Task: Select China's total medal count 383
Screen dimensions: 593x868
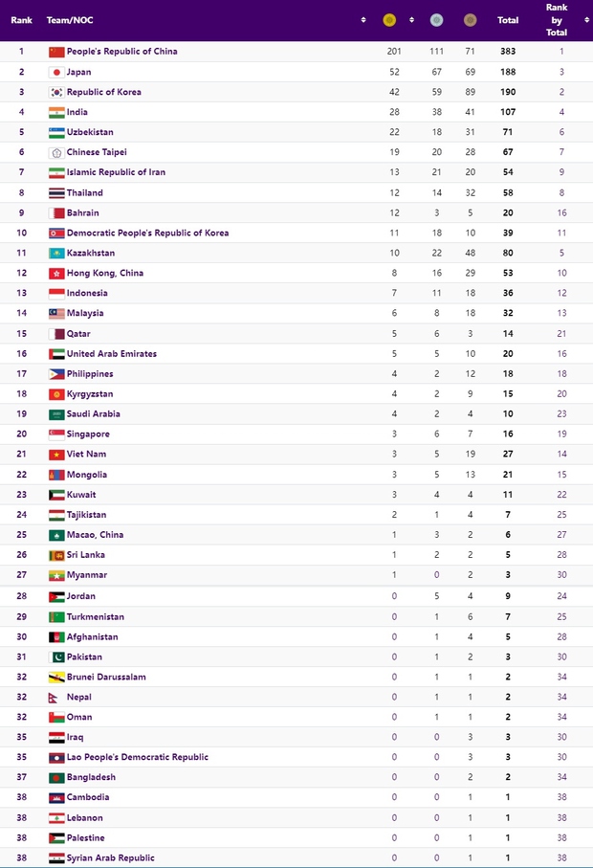Action: click(x=508, y=52)
